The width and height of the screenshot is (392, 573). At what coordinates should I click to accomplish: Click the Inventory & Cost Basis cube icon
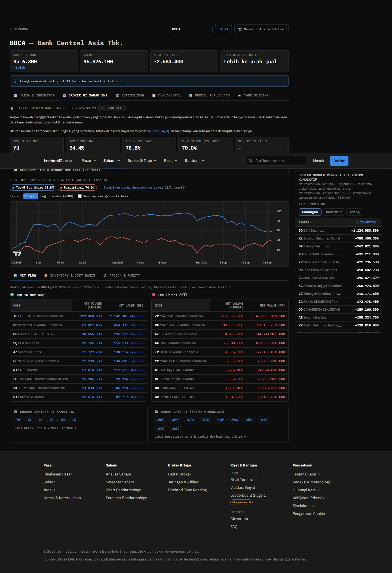(46, 275)
